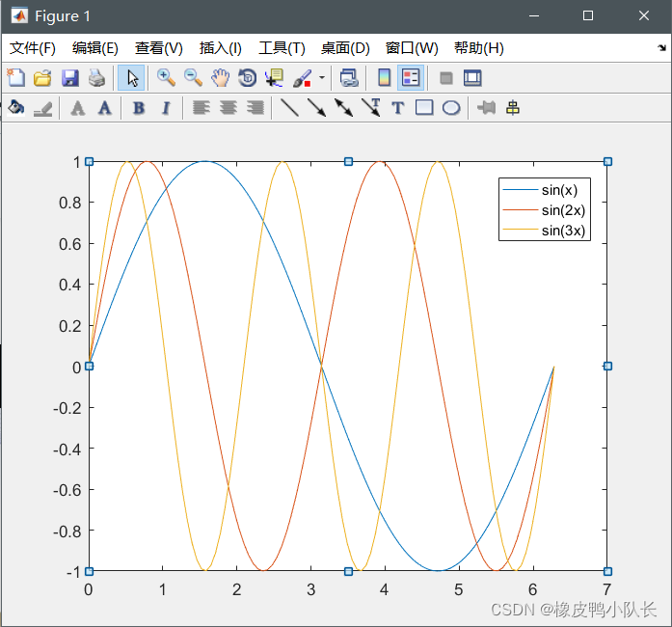The image size is (672, 627).
Task: Insert an arrow annotation
Action: pyautogui.click(x=316, y=108)
